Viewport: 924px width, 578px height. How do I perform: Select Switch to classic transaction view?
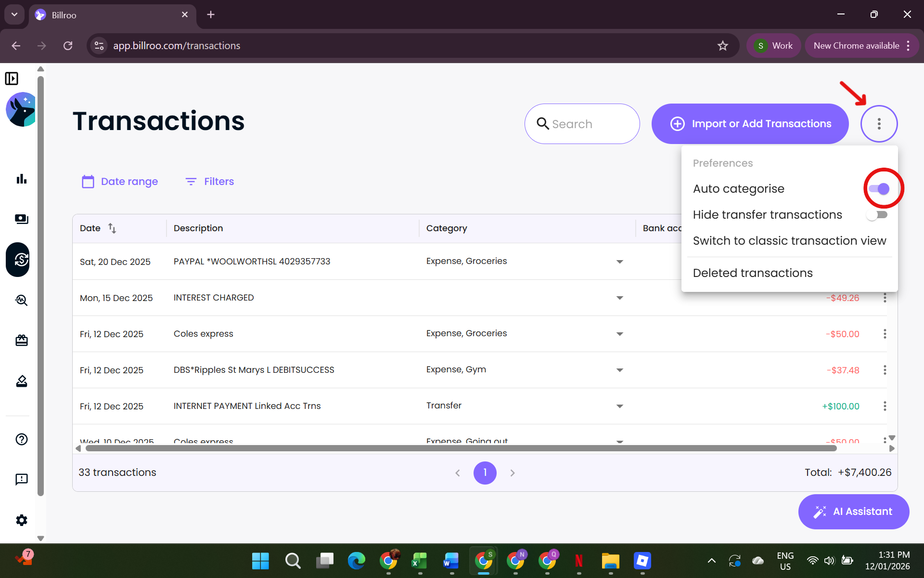tap(789, 241)
